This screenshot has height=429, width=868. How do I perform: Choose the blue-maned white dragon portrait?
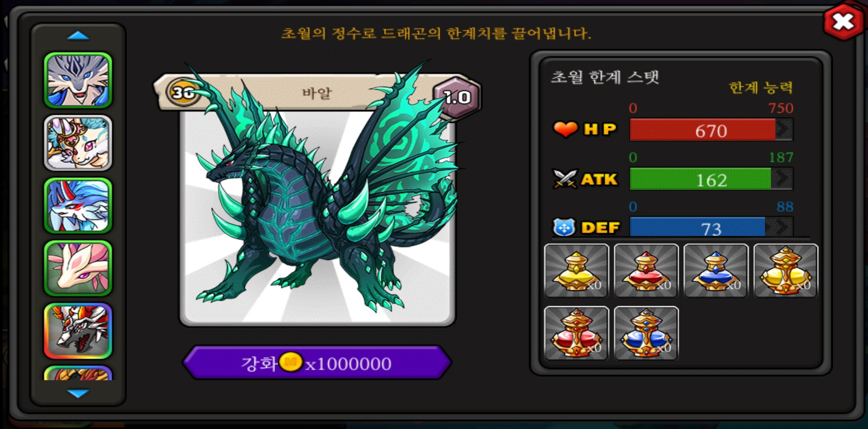78,206
